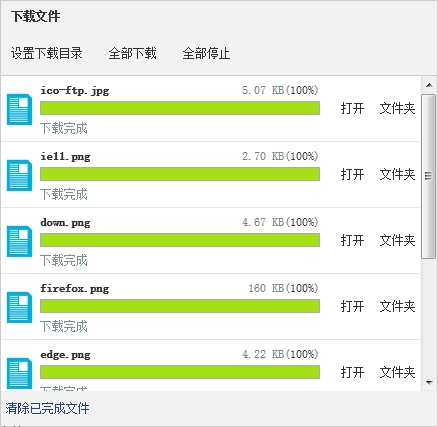Select 全部停止 to stop all downloads
The width and height of the screenshot is (438, 427).
click(x=206, y=53)
